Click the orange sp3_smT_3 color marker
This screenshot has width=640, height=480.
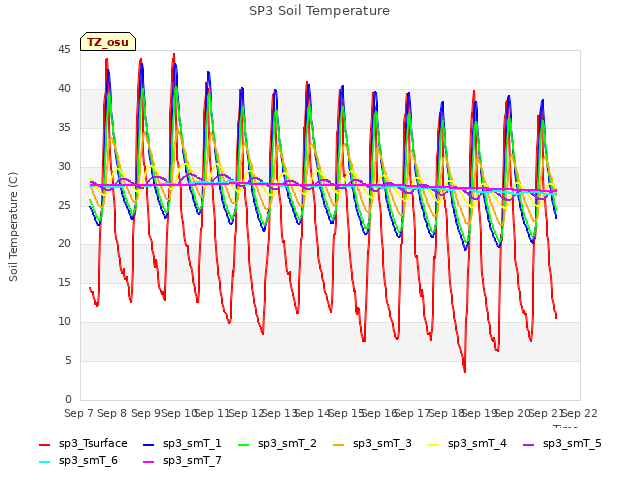[x=339, y=444]
